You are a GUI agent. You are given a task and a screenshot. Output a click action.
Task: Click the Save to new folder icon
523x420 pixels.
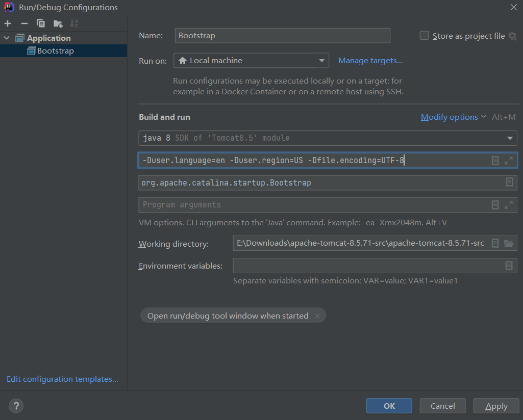(58, 23)
